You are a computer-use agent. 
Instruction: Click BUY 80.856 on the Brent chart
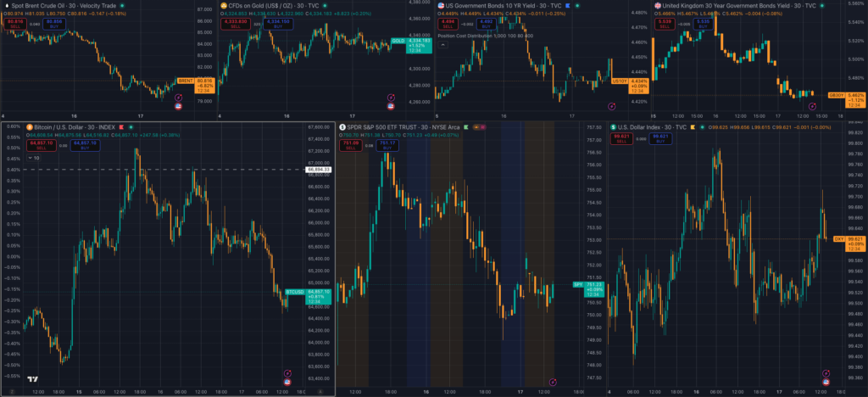(x=54, y=24)
